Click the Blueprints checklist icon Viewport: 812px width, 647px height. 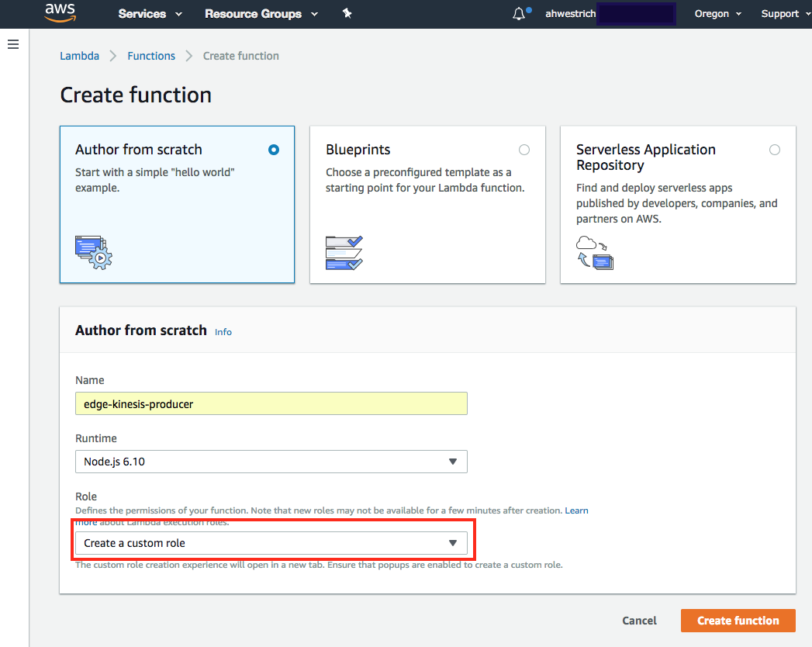(x=344, y=252)
